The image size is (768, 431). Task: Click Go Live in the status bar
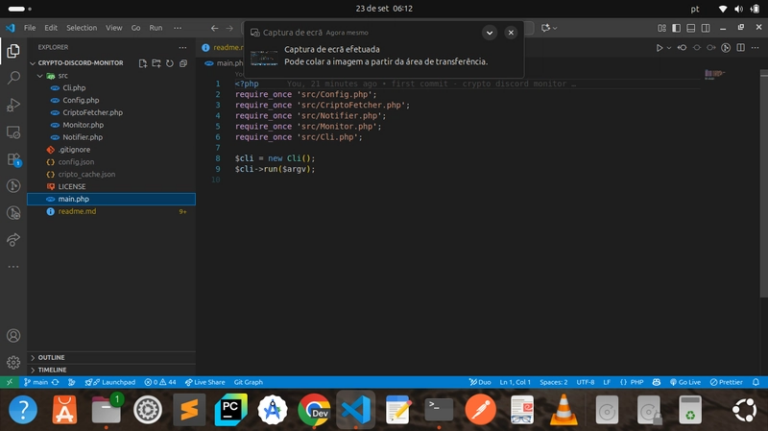[685, 382]
